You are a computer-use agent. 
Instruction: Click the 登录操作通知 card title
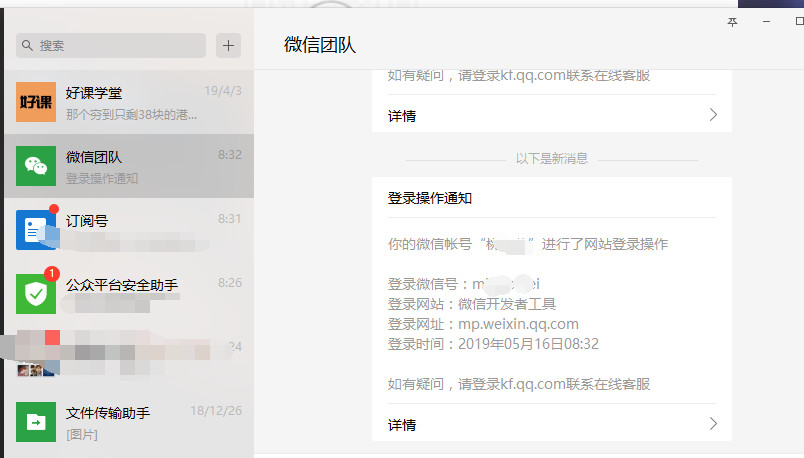pos(430,198)
